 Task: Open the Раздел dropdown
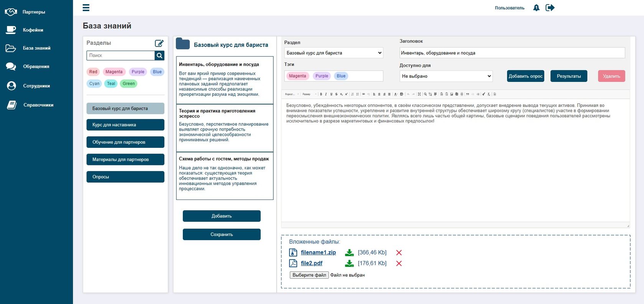(334, 53)
